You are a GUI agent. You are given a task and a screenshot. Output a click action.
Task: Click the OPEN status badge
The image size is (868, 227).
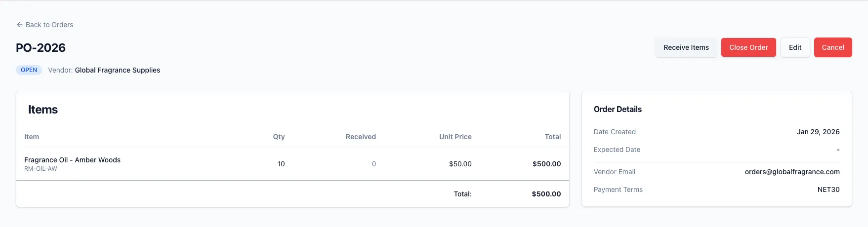pos(29,70)
